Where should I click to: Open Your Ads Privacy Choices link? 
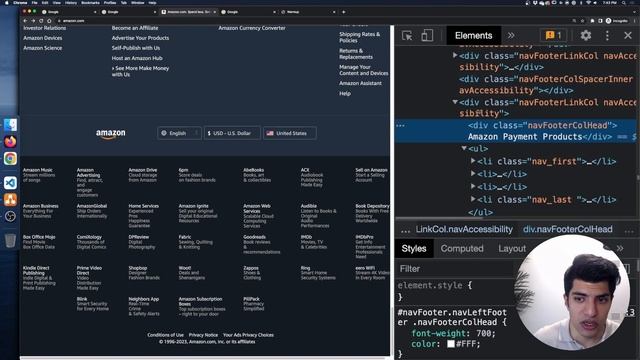[248, 335]
